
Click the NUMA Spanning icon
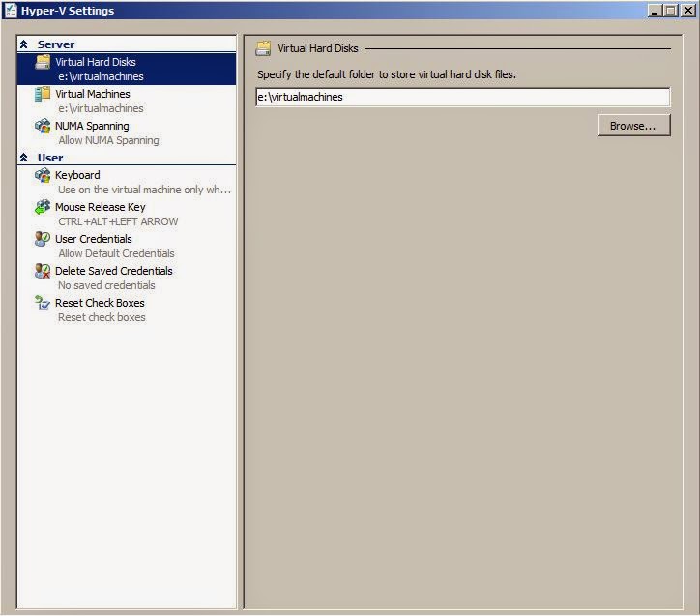(x=43, y=126)
